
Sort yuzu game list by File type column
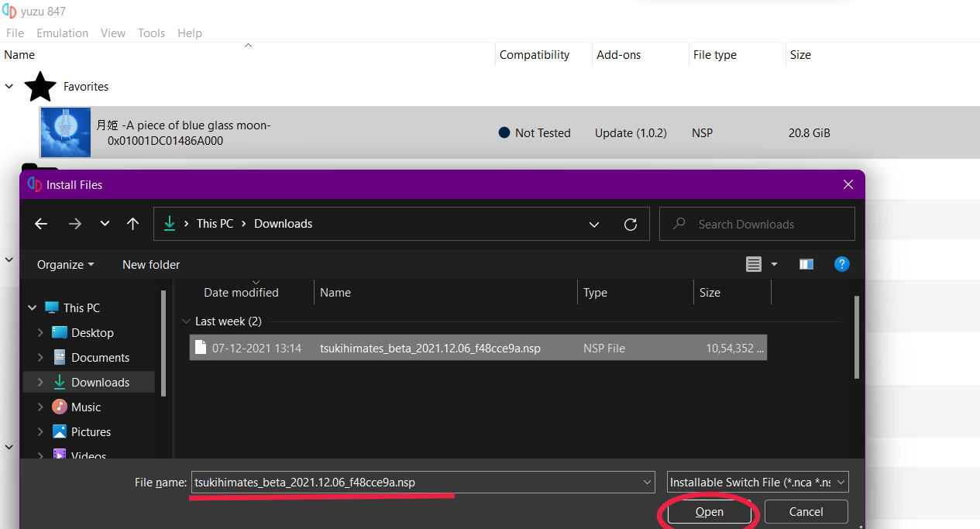pos(715,55)
